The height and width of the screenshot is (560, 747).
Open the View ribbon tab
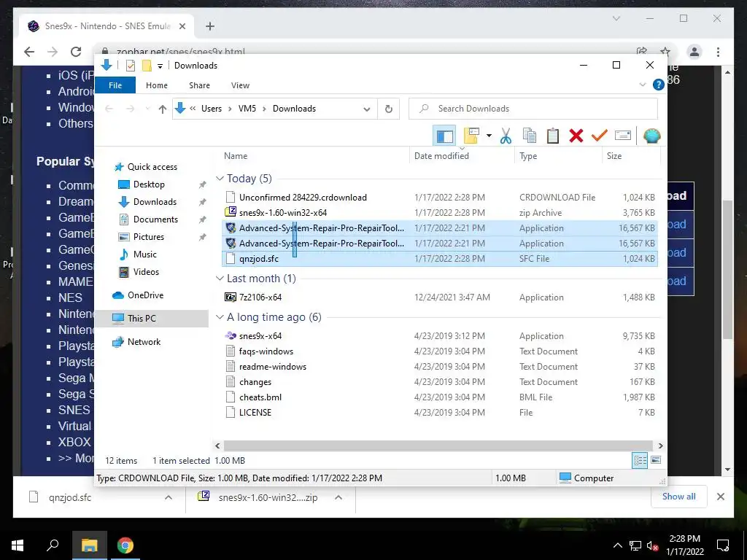click(240, 85)
